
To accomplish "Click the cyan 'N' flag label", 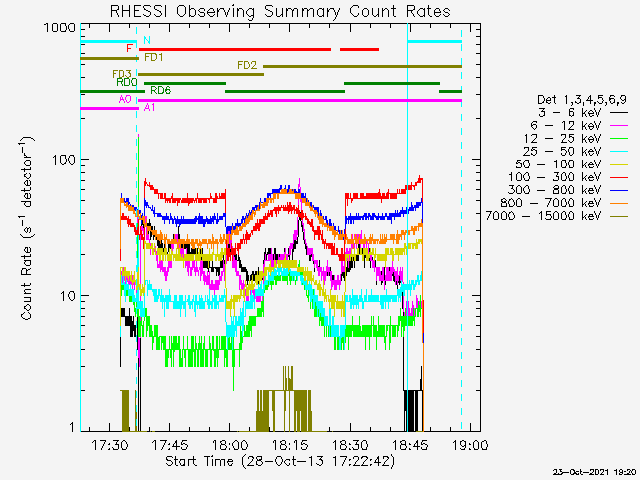I will click(x=147, y=40).
